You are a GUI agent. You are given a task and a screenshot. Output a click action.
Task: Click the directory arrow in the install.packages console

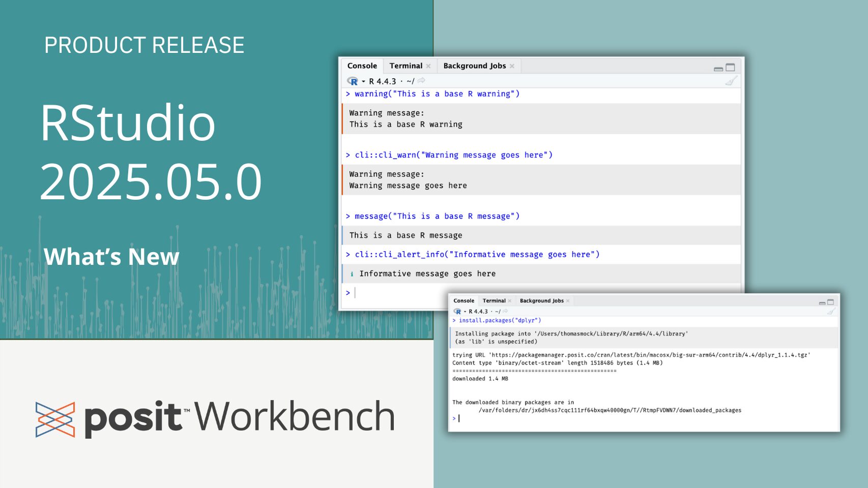tap(505, 311)
